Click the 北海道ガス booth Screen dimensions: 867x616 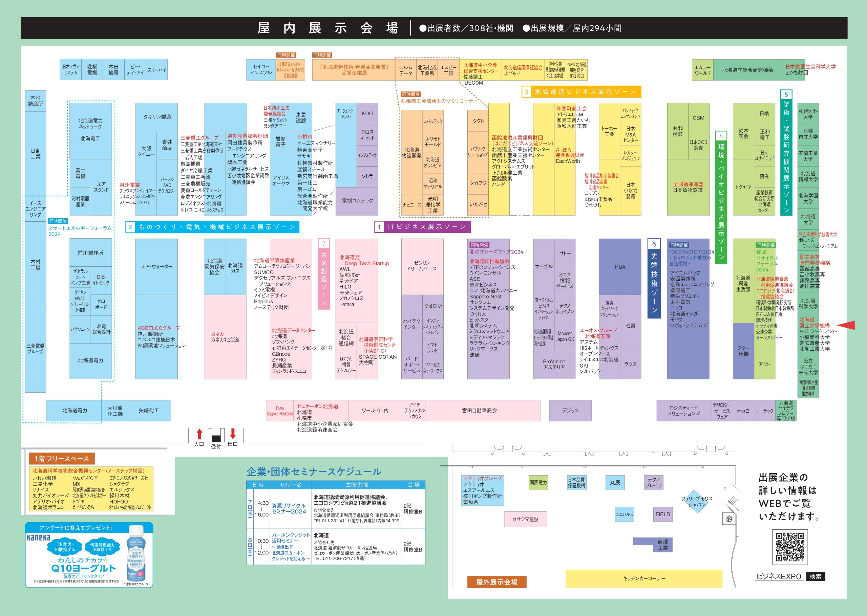pyautogui.click(x=235, y=267)
